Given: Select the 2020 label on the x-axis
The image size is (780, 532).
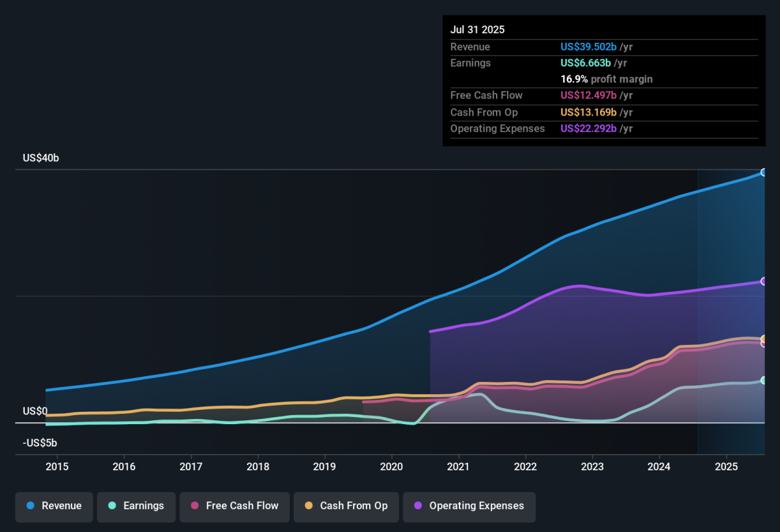Looking at the screenshot, I should tap(391, 466).
